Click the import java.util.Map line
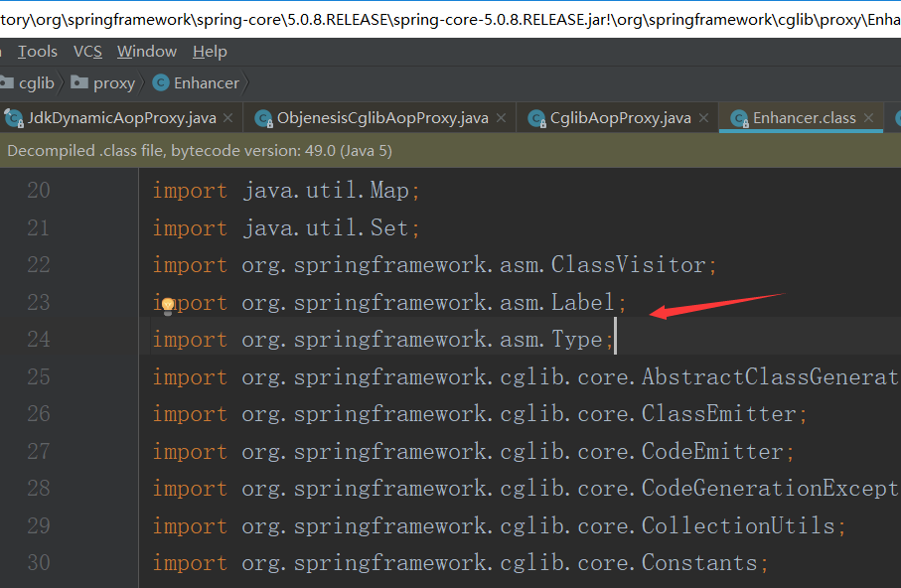The image size is (901, 588). coord(286,191)
